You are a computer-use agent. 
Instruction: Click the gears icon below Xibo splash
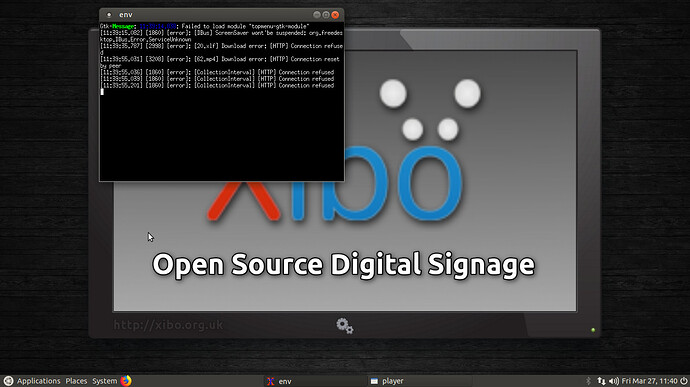coord(345,326)
